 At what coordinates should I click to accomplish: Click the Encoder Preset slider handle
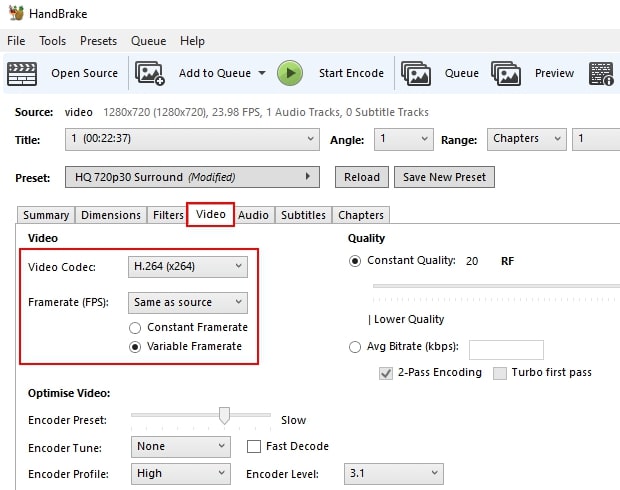tap(224, 416)
